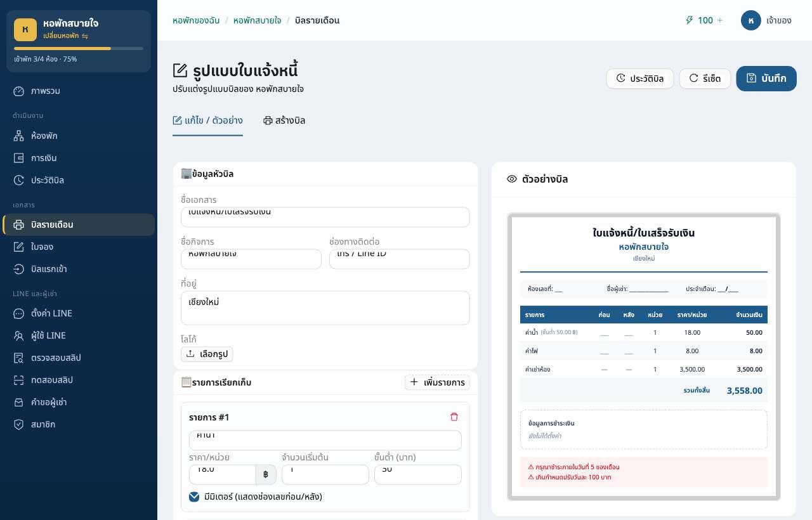
Task: Open ประวัติบิล history button
Action: (640, 79)
